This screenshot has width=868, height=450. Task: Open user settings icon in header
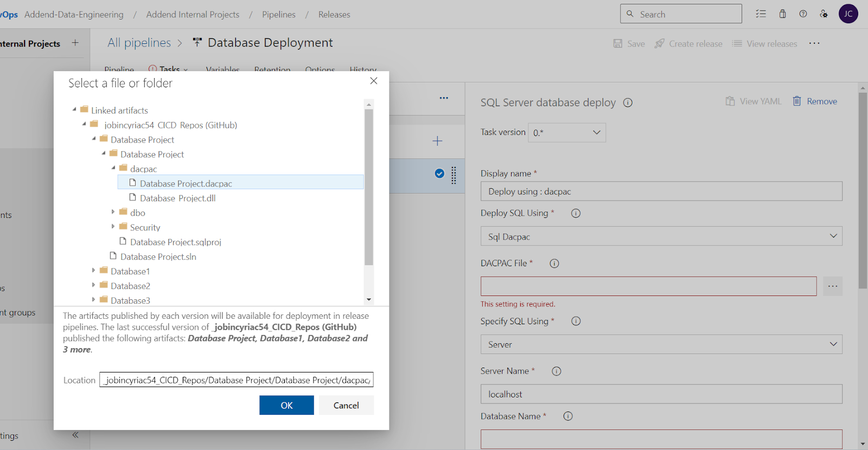pyautogui.click(x=824, y=14)
